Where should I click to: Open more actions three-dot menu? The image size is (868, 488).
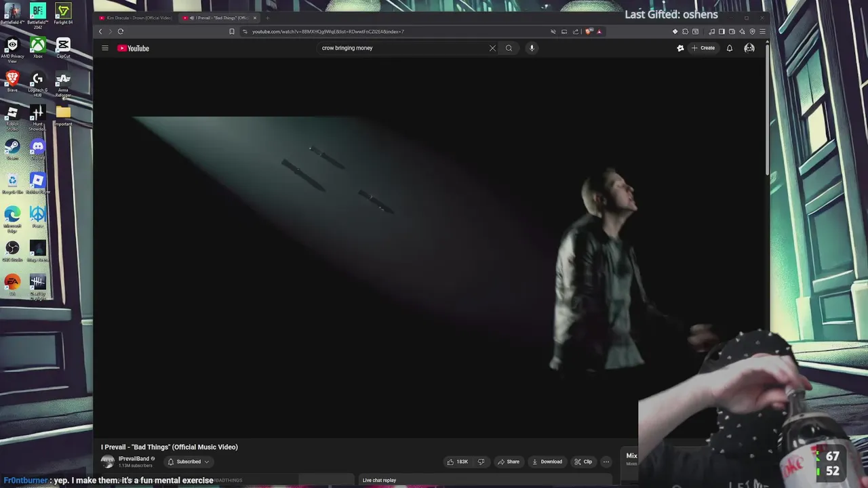[x=606, y=462]
